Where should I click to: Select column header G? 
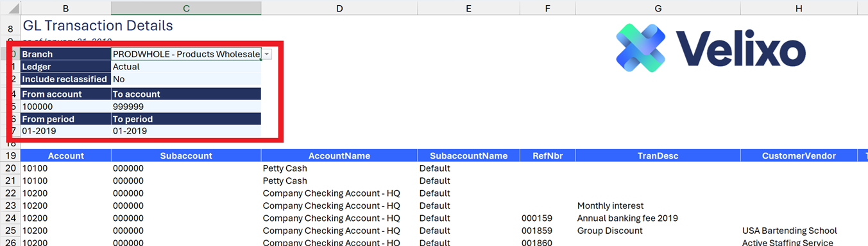(658, 8)
